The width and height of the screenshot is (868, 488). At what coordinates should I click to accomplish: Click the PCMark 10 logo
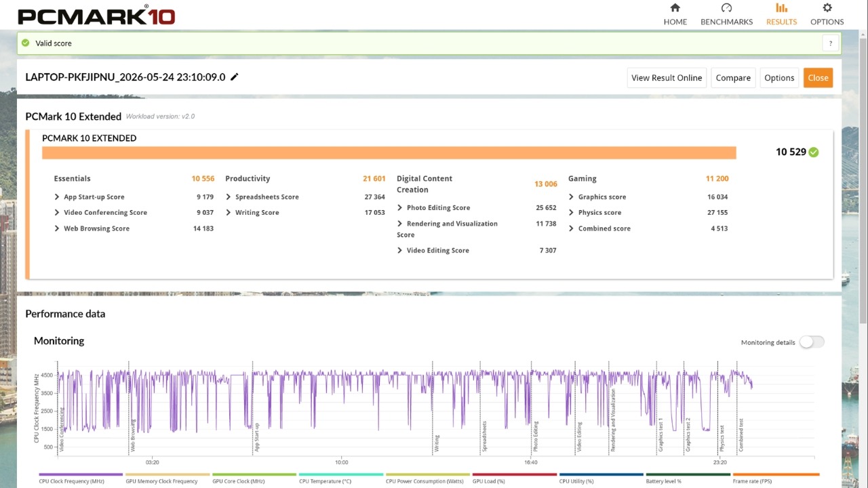(x=96, y=15)
